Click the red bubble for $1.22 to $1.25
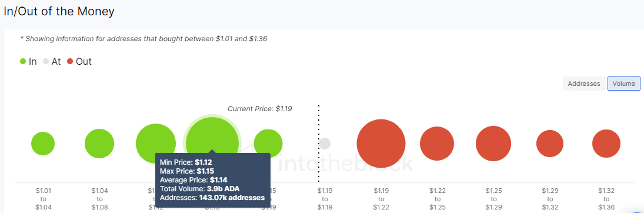 click(437, 144)
